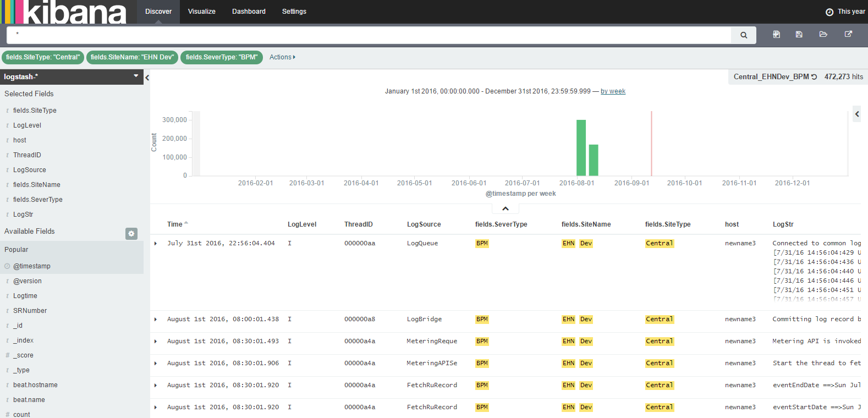This screenshot has height=418, width=868.
Task: Expand the filter Actions menu
Action: point(282,57)
